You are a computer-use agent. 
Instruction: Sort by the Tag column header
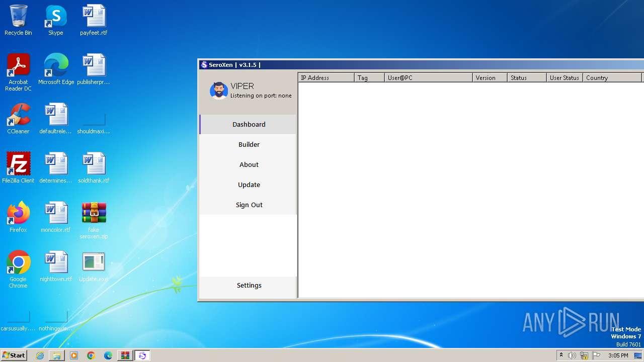pyautogui.click(x=369, y=77)
